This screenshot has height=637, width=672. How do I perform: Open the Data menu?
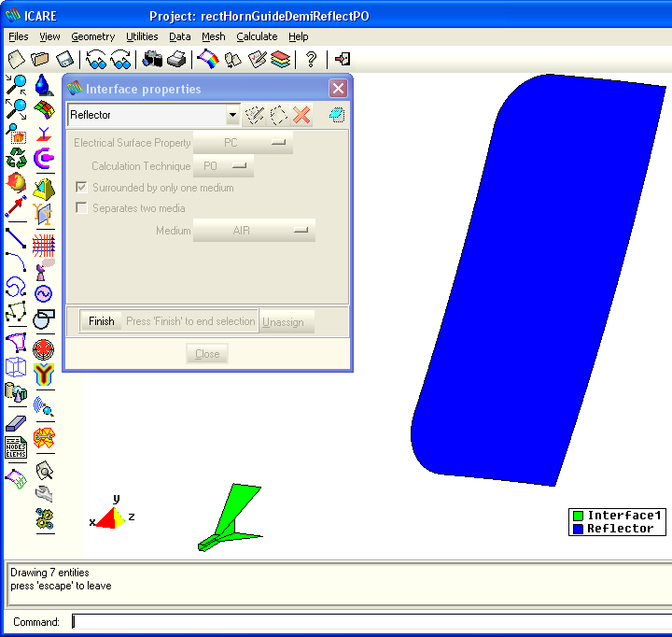click(180, 36)
